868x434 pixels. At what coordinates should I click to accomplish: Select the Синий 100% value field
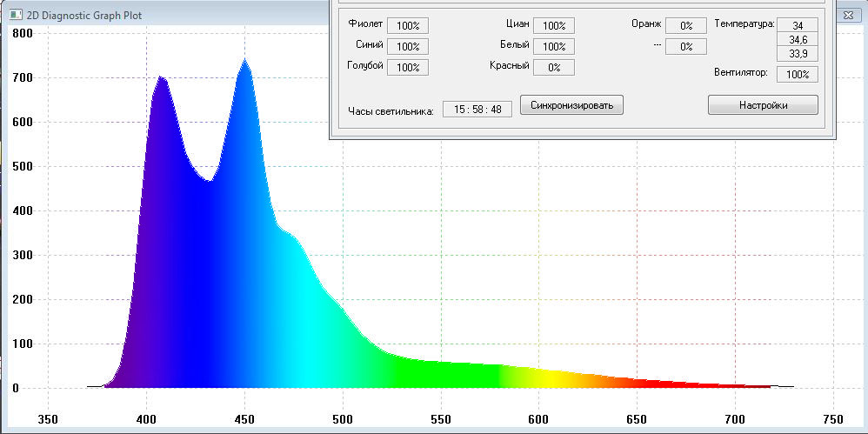[x=408, y=46]
